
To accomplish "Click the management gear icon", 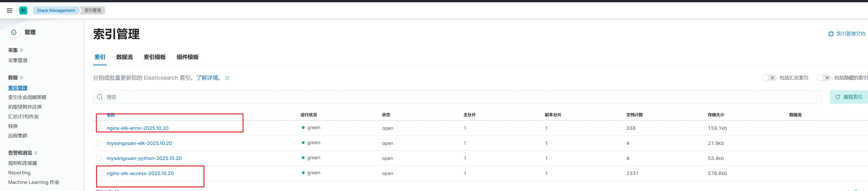I will (x=13, y=32).
